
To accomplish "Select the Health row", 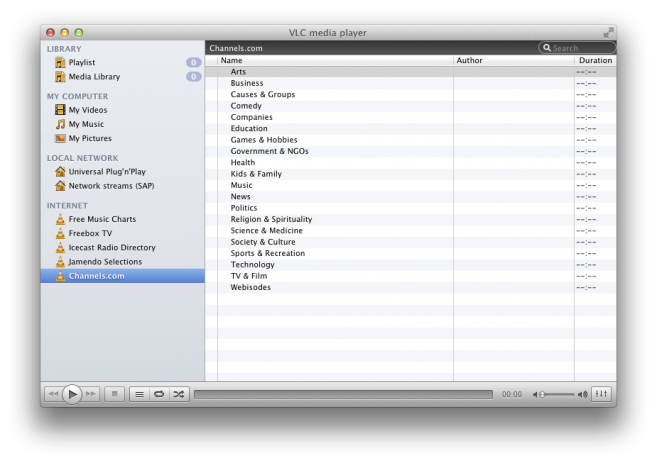I will coord(411,162).
